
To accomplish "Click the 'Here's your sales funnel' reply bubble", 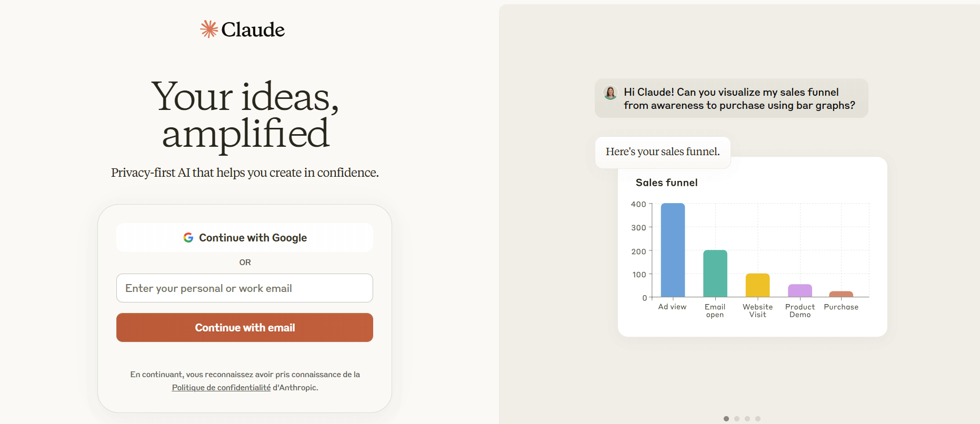I will pyautogui.click(x=663, y=153).
